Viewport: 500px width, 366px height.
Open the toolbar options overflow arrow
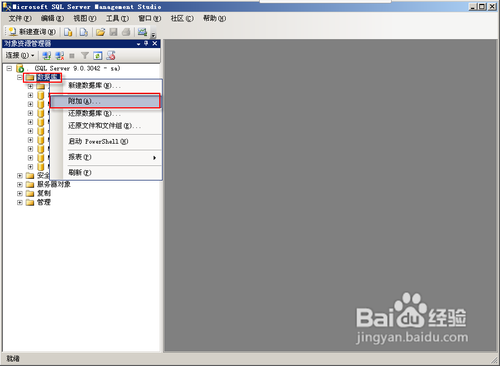(153, 34)
